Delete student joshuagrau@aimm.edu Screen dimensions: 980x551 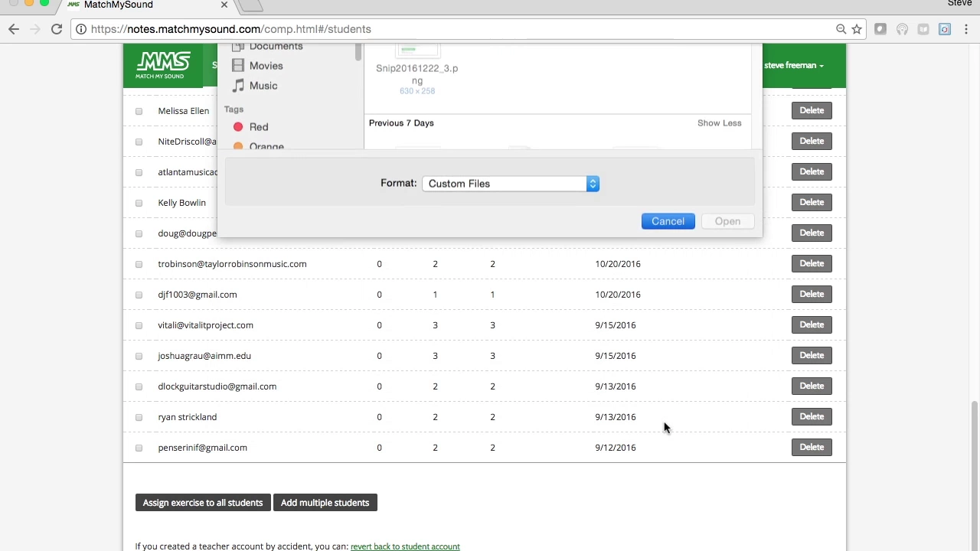(812, 355)
